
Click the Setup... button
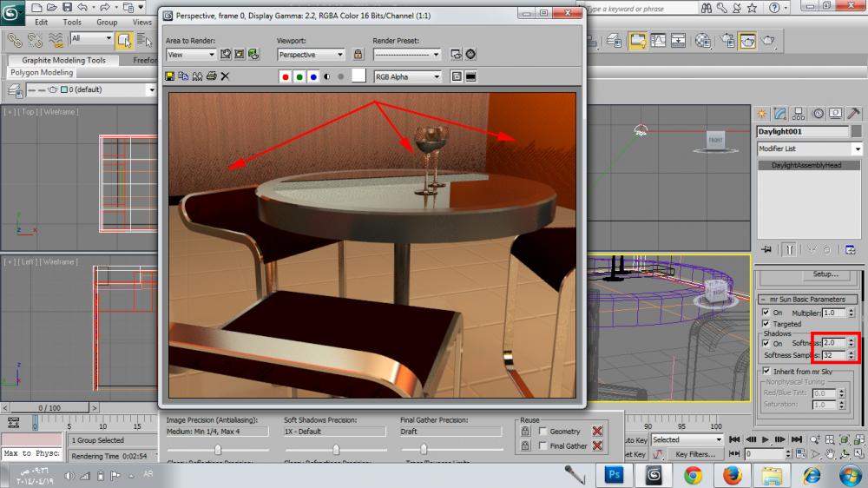click(x=825, y=274)
